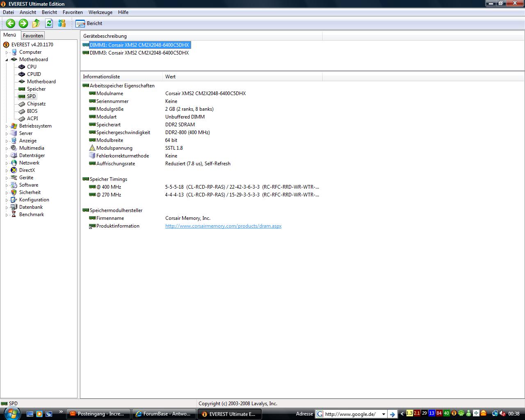The image size is (525, 420).
Task: Open the Ansicht menu
Action: click(x=28, y=12)
